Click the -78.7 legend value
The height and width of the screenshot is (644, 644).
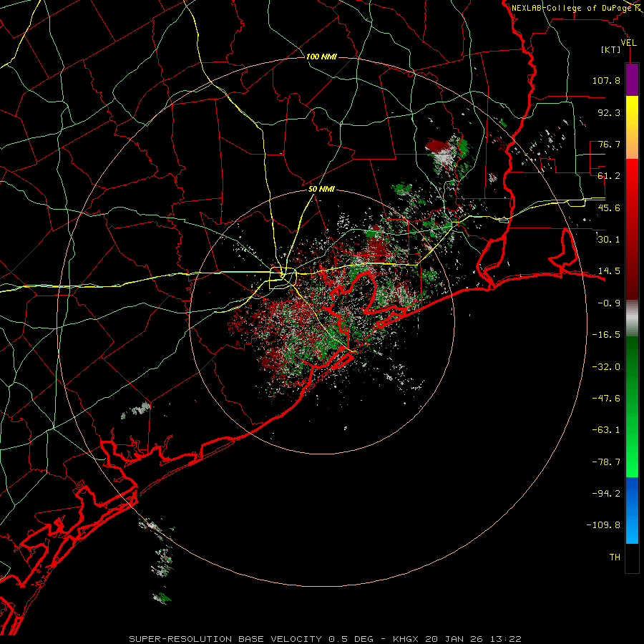pos(606,462)
